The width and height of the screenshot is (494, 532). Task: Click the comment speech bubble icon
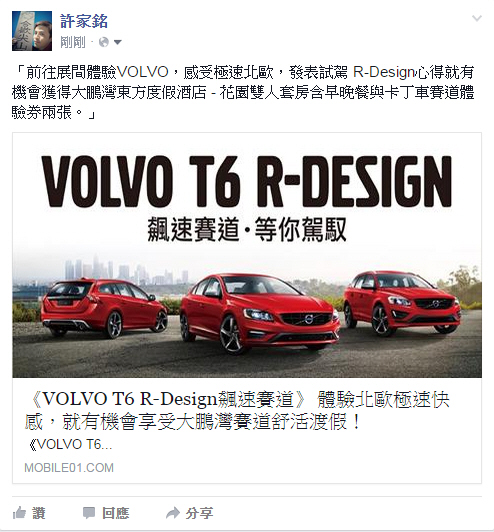(x=89, y=513)
